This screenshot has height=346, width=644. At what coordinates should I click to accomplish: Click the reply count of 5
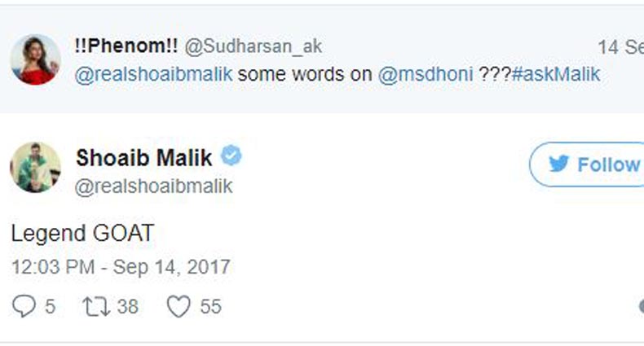coord(50,306)
